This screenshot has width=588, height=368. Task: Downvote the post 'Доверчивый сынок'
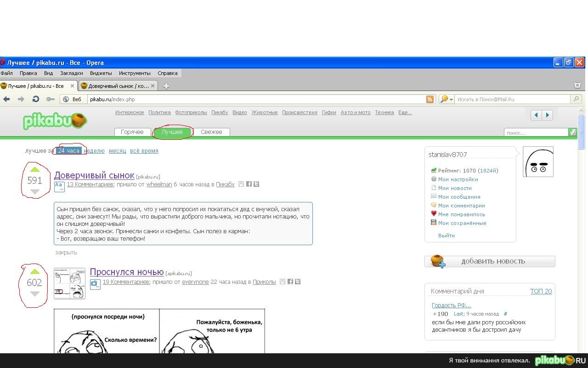tap(35, 191)
